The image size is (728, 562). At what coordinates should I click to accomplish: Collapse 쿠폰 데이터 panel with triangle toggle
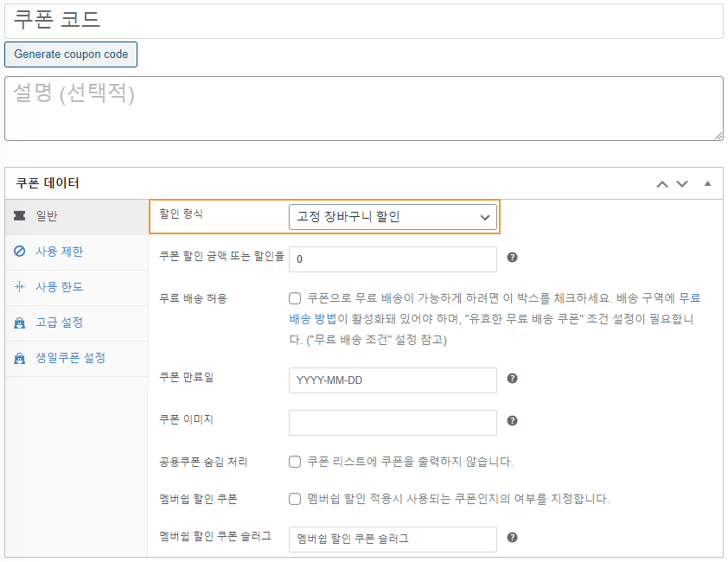pos(707,183)
